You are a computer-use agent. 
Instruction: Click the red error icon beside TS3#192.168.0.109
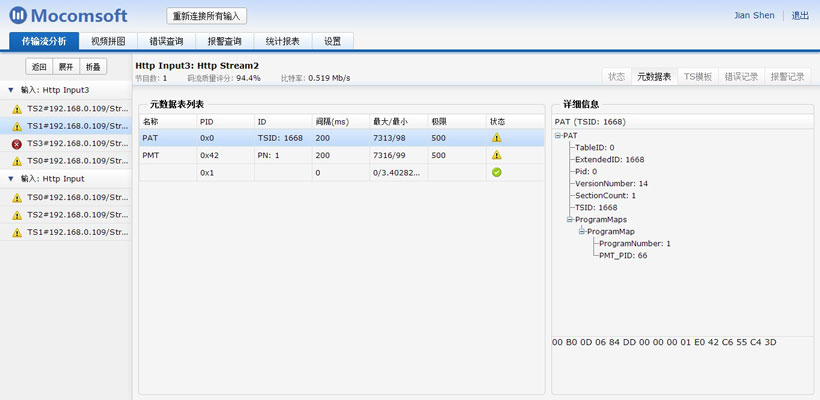(17, 143)
